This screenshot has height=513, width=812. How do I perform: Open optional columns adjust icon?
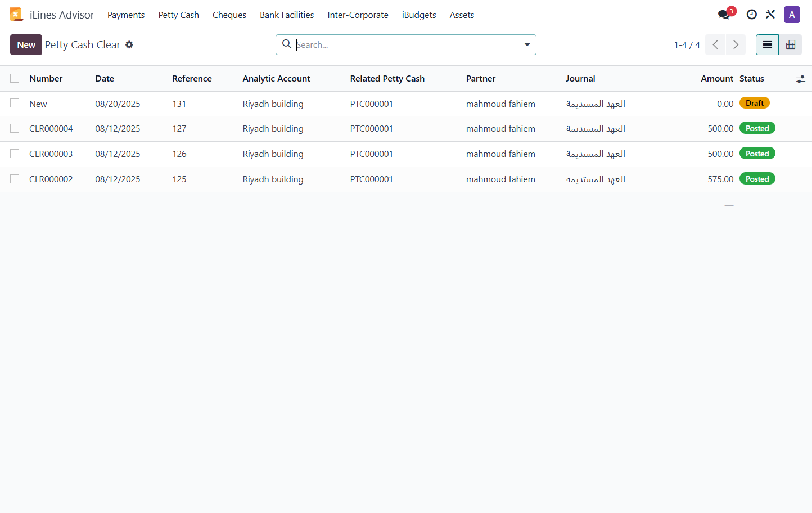801,79
